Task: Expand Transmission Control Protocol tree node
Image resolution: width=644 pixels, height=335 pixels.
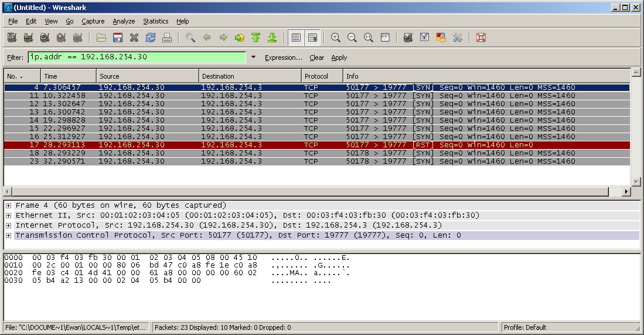Action: (x=8, y=235)
